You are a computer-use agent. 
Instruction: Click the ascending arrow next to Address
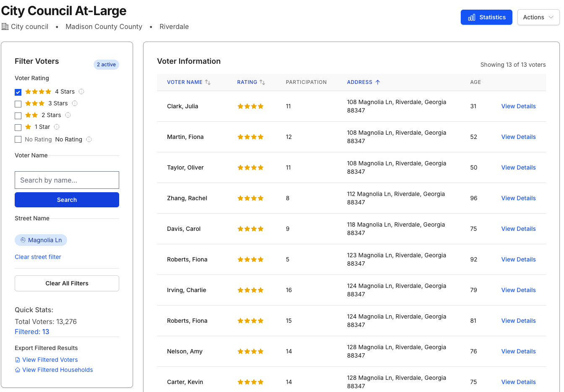[x=378, y=82]
